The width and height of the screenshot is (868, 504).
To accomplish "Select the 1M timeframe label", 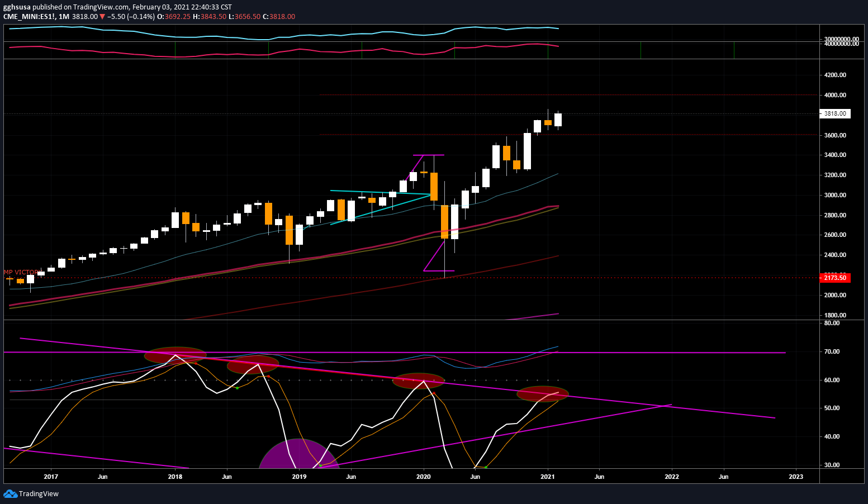I will pos(64,17).
